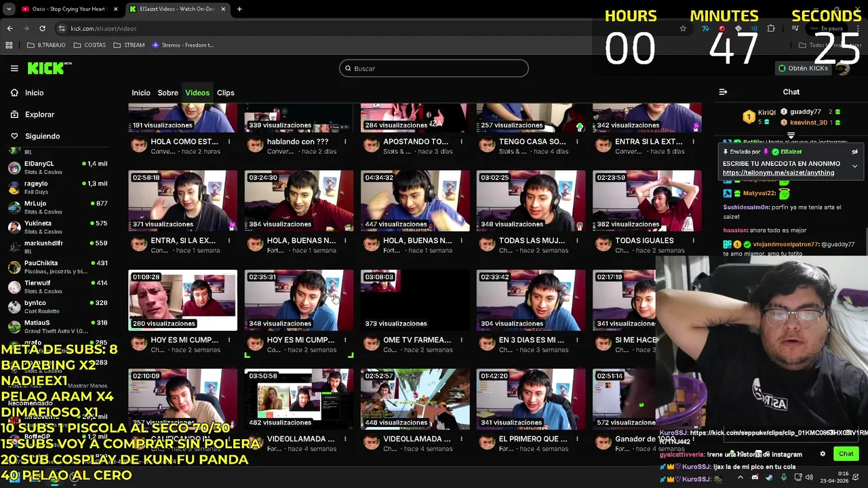Open the tellonym.me link in pinned message
This screenshot has height=488, width=868.
778,173
